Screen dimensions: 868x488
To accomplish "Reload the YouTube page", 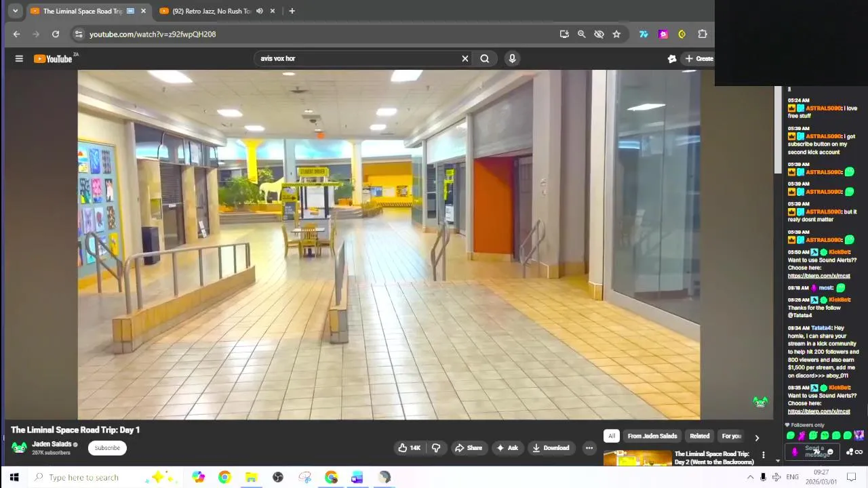I will tap(56, 34).
